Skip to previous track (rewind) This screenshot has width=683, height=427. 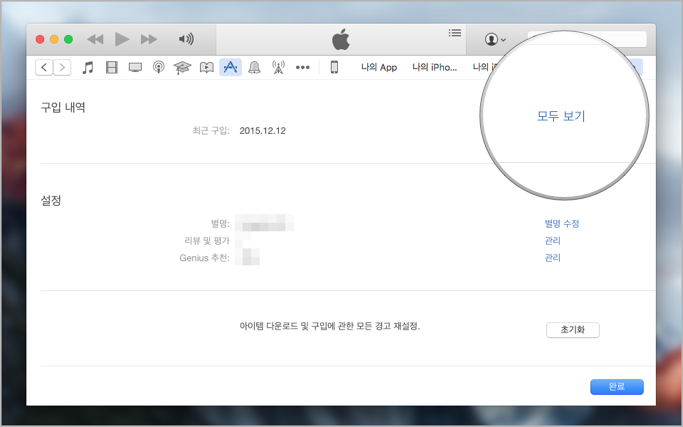[x=95, y=39]
